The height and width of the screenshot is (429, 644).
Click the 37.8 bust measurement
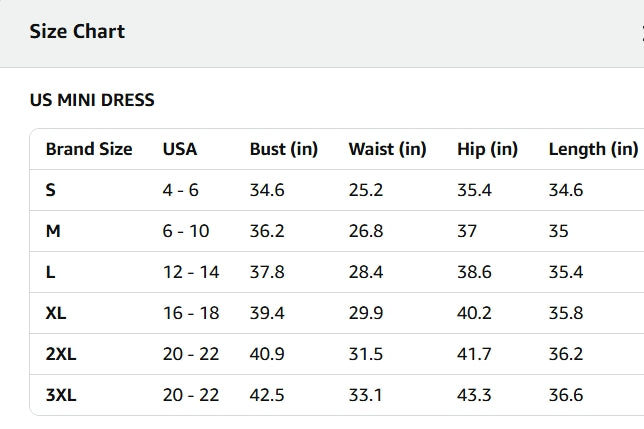[x=267, y=272]
